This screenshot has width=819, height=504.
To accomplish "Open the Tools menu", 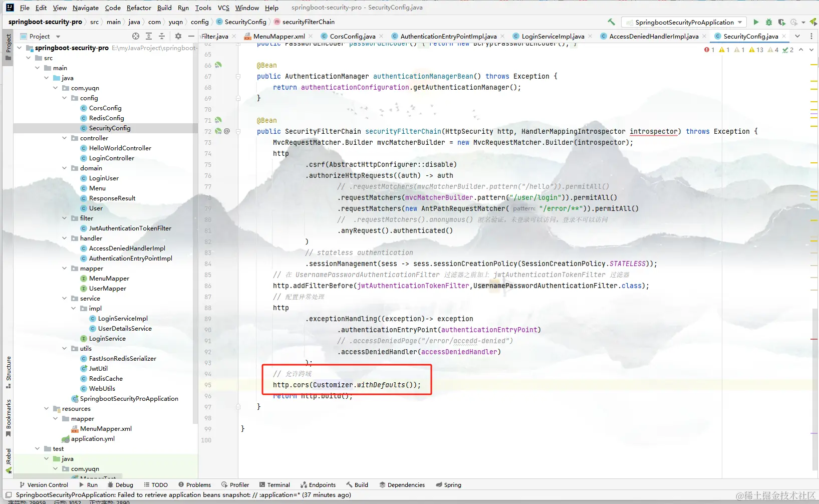I will pyautogui.click(x=203, y=8).
